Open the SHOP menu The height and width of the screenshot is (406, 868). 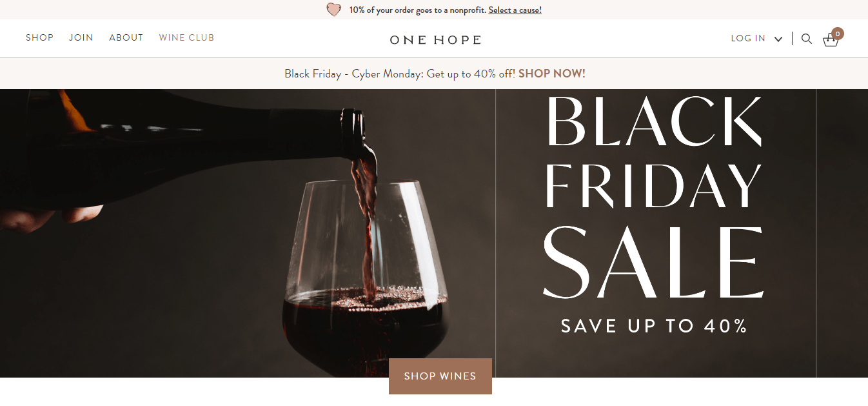point(39,38)
